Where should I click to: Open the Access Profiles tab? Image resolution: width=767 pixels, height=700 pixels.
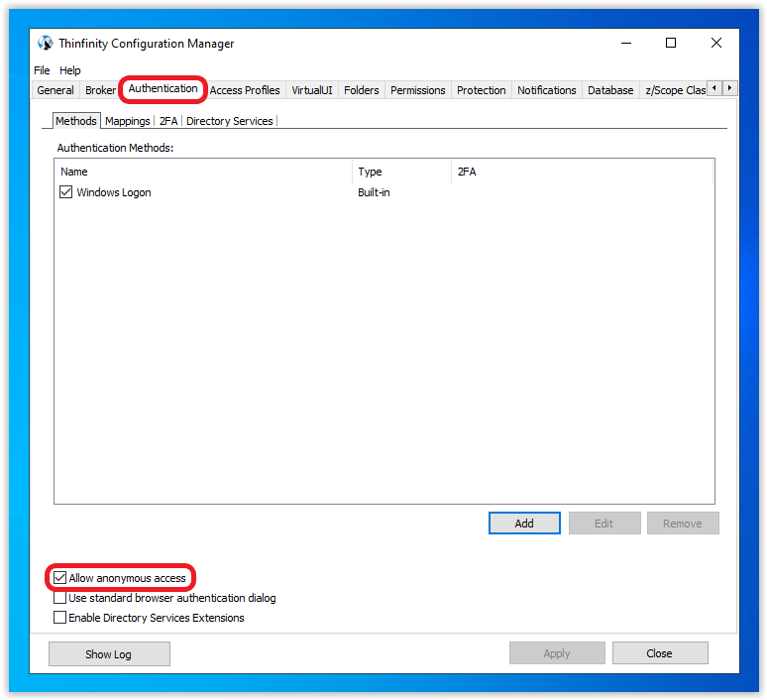245,90
